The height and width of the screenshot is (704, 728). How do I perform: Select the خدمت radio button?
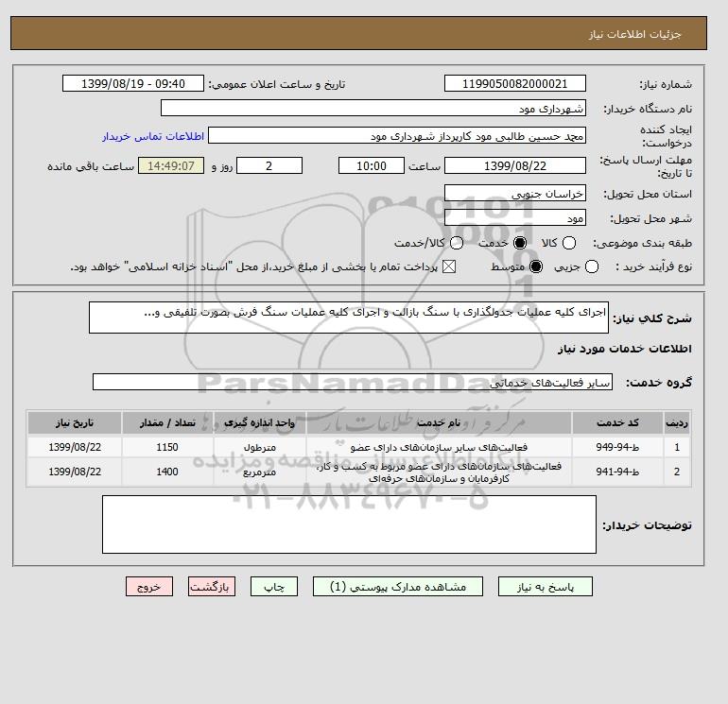coord(520,243)
